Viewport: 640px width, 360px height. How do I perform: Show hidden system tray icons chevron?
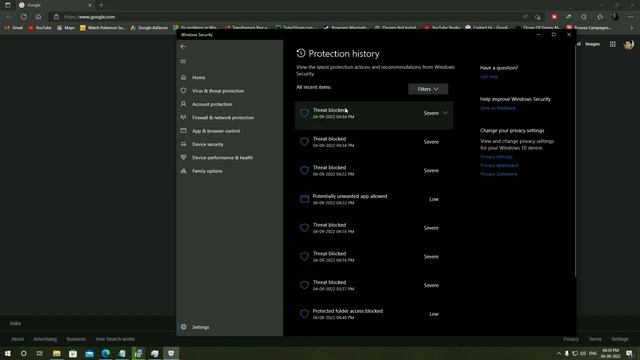[x=559, y=353]
